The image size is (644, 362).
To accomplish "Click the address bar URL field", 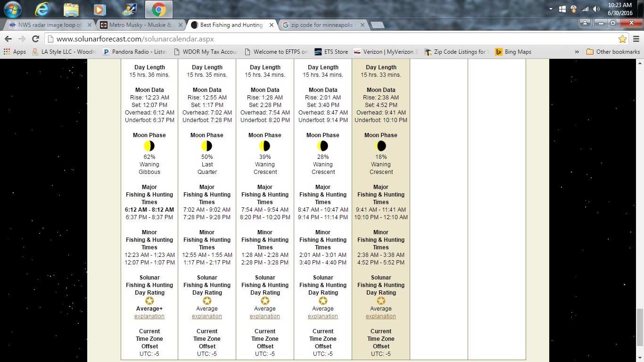I will coord(330,39).
